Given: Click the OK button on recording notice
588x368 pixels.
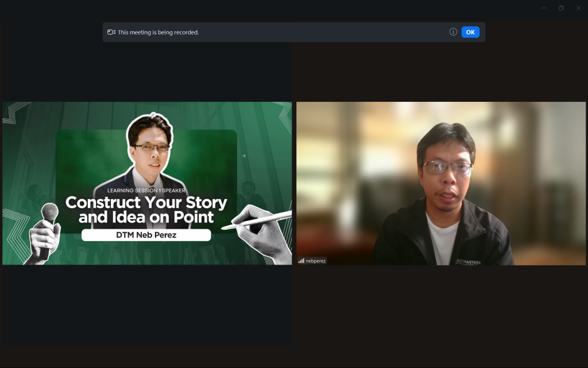Looking at the screenshot, I should tap(470, 32).
